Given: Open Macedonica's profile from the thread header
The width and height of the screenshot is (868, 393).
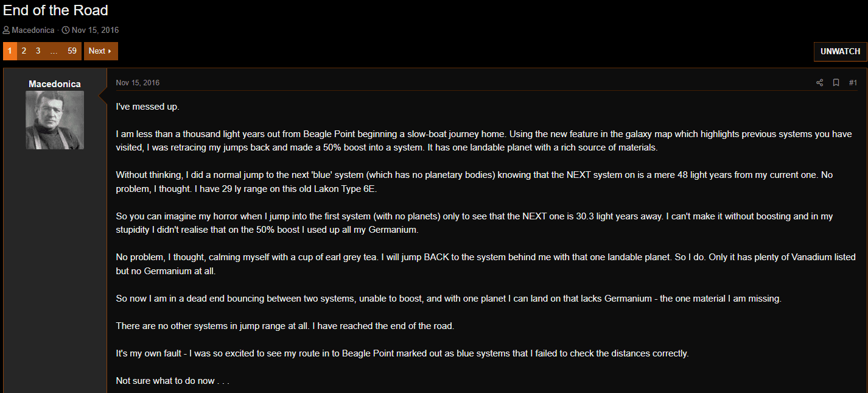Looking at the screenshot, I should click(x=33, y=30).
